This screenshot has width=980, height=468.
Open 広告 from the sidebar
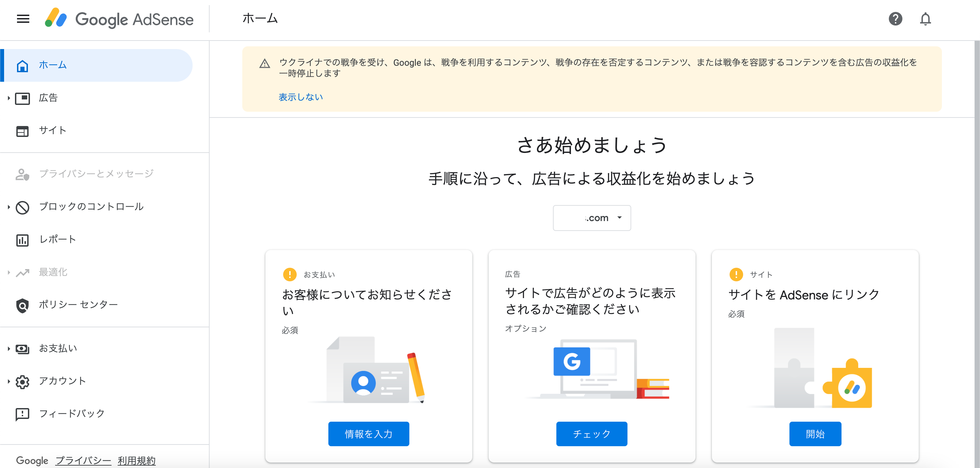[x=48, y=98]
